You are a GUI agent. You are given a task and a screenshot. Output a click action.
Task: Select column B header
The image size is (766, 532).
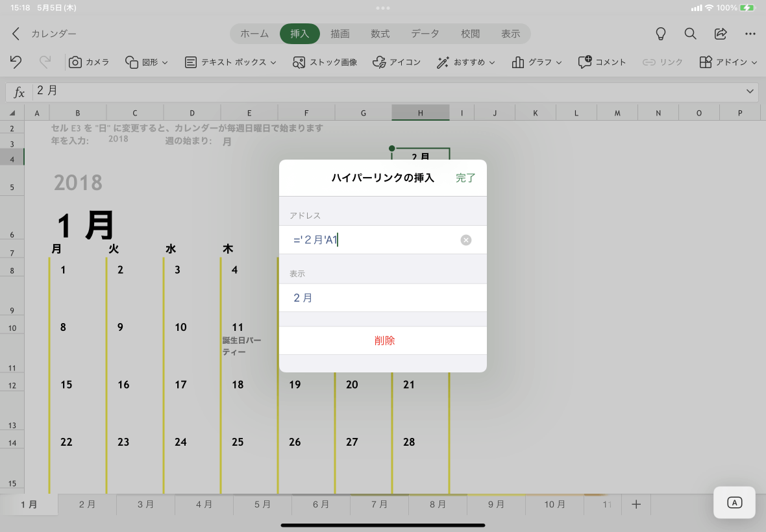78,113
